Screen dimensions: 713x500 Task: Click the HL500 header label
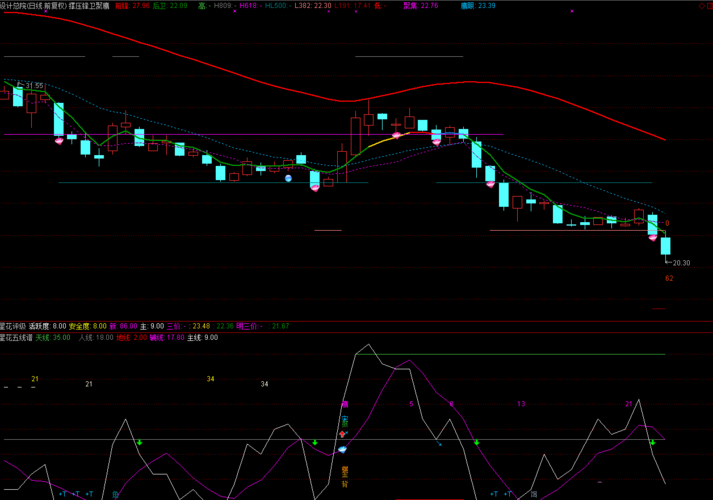coord(276,6)
